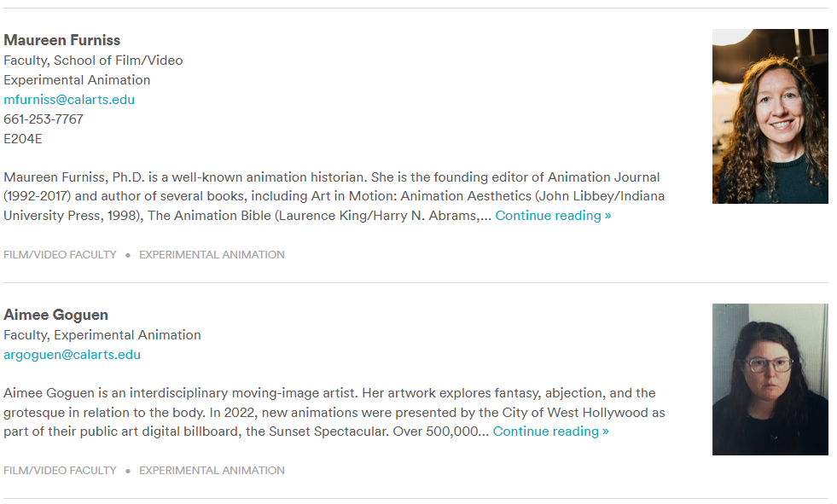
Task: Open Maureen Furniss's profile name heading
Action: (62, 40)
